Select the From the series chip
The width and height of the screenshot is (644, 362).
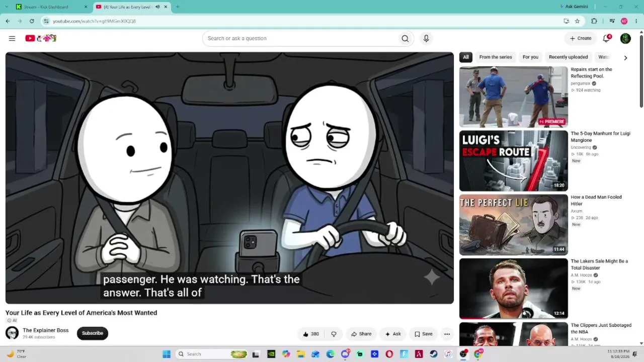pos(496,57)
